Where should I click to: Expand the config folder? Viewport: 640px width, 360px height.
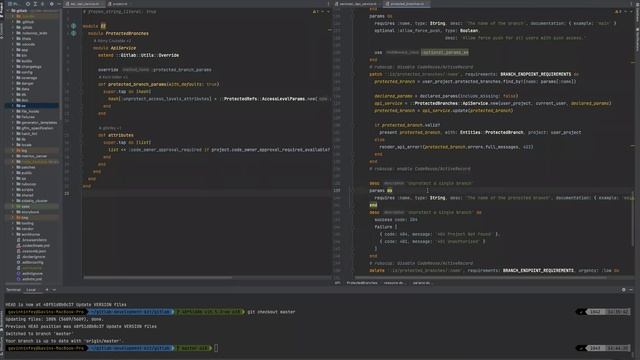[13, 72]
